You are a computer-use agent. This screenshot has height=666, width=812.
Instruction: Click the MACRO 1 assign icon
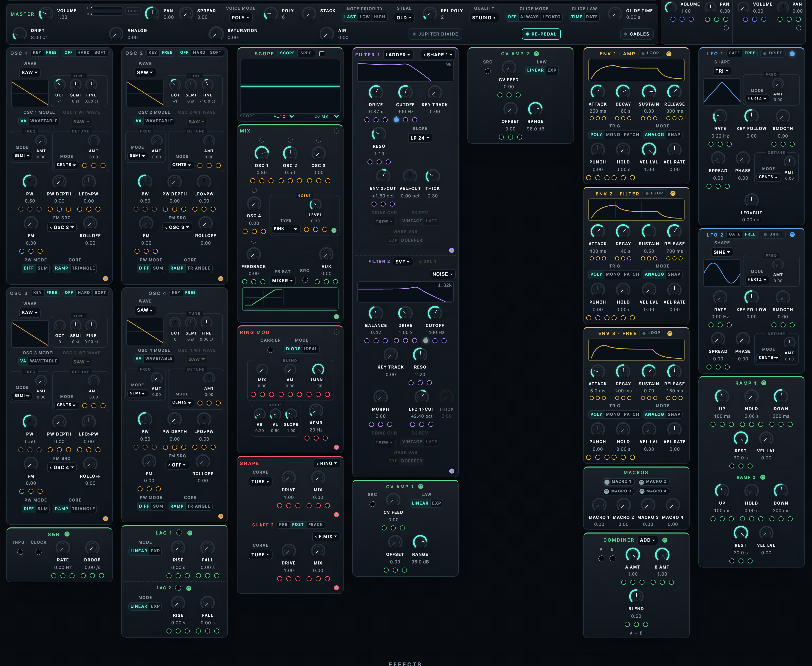607,482
